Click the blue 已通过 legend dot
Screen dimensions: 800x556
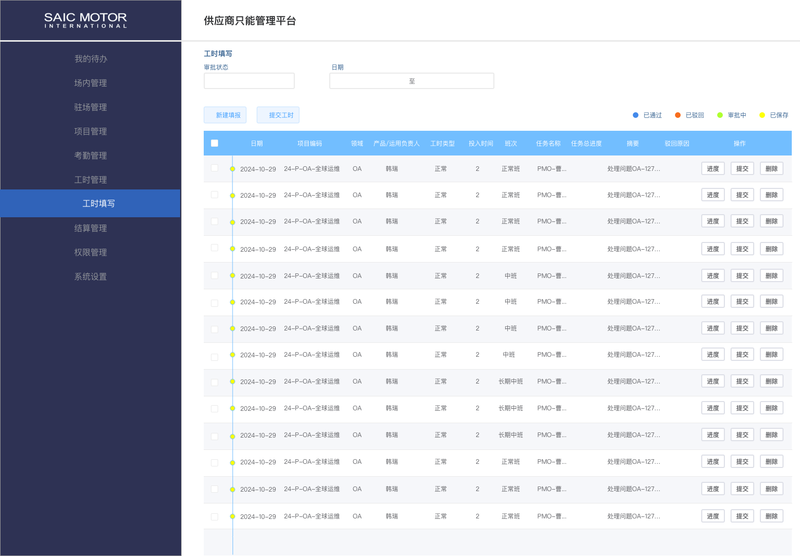pos(635,115)
